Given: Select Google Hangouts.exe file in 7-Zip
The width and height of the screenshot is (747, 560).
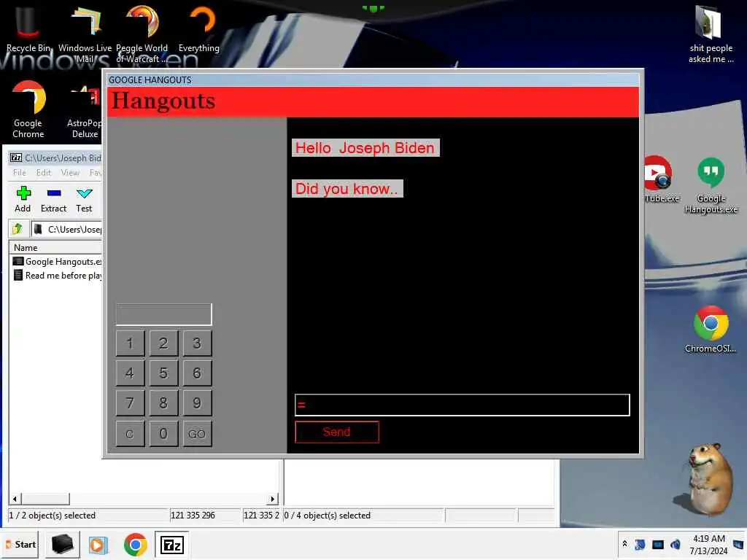Looking at the screenshot, I should pyautogui.click(x=57, y=262).
